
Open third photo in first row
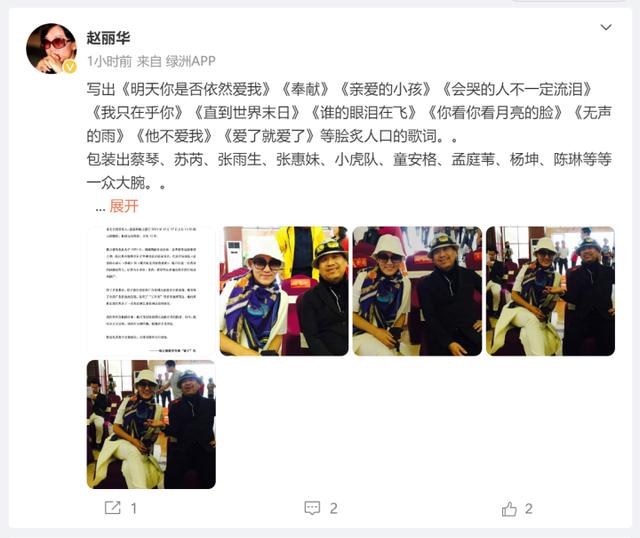tap(417, 291)
